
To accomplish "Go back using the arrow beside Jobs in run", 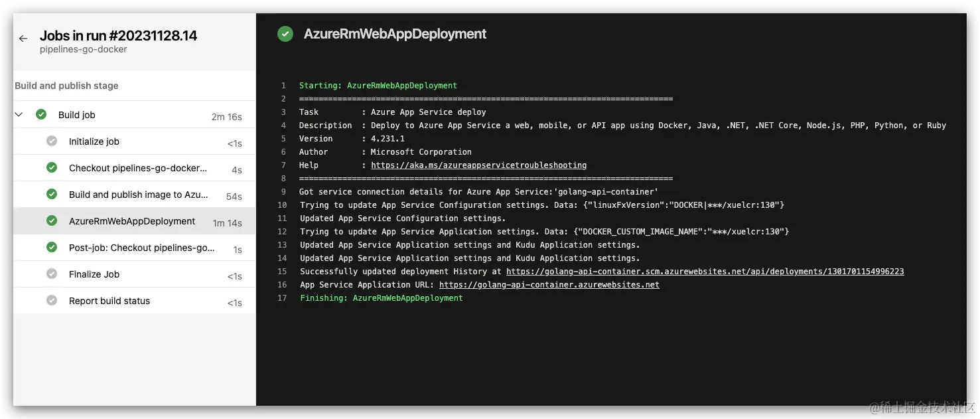I will tap(23, 39).
